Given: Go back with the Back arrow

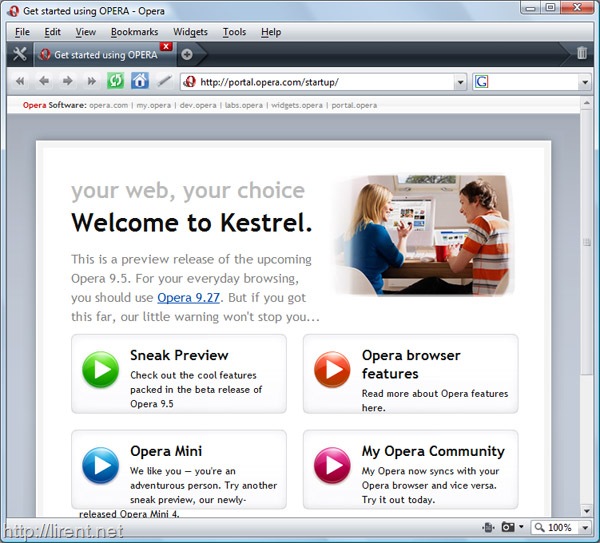Looking at the screenshot, I should click(44, 81).
